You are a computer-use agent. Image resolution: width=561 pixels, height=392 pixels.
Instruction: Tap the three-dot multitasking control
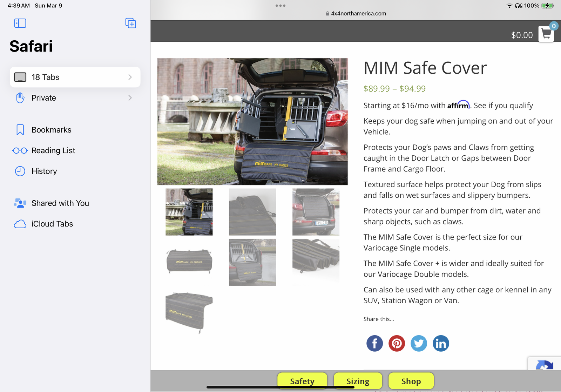pos(280,6)
